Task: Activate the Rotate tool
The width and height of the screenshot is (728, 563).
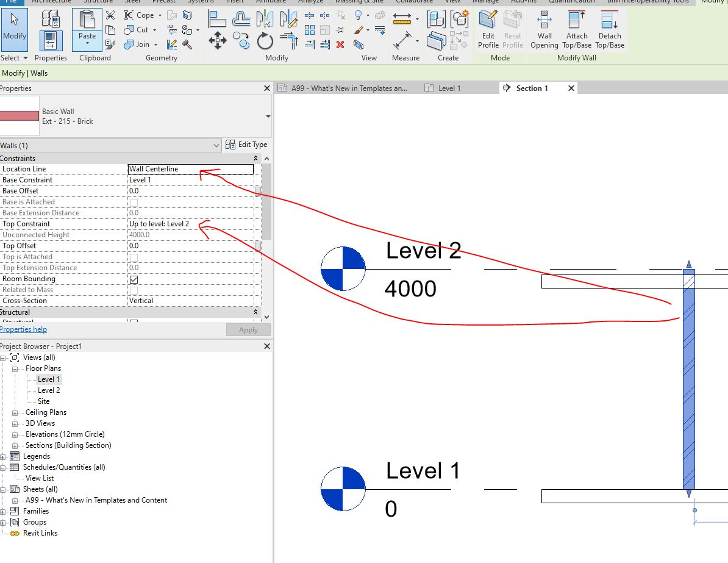Action: pos(265,40)
